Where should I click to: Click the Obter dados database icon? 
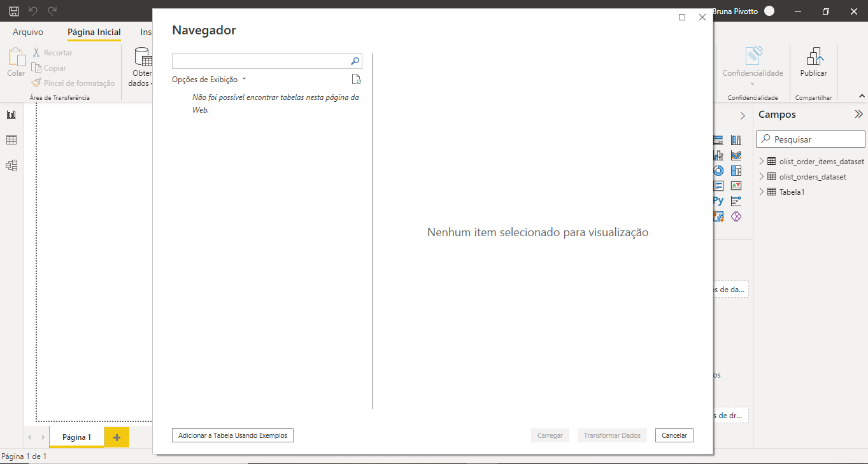coord(143,57)
